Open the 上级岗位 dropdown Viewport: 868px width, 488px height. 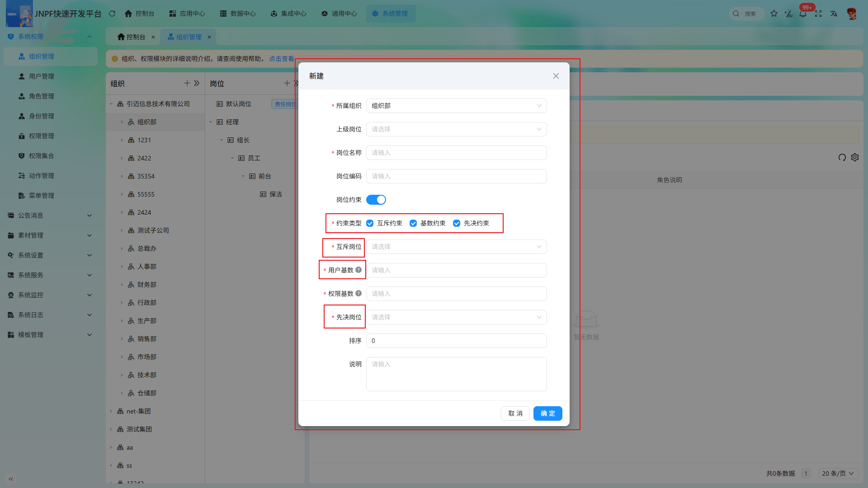click(457, 129)
